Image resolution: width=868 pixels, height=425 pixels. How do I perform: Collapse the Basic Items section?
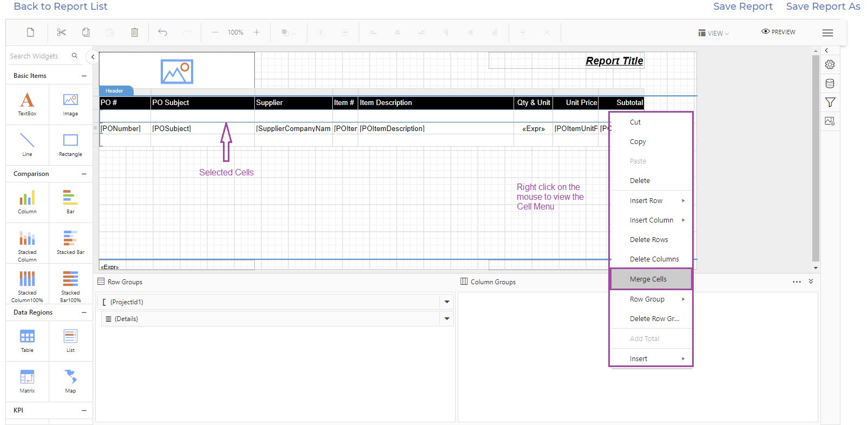pyautogui.click(x=84, y=76)
